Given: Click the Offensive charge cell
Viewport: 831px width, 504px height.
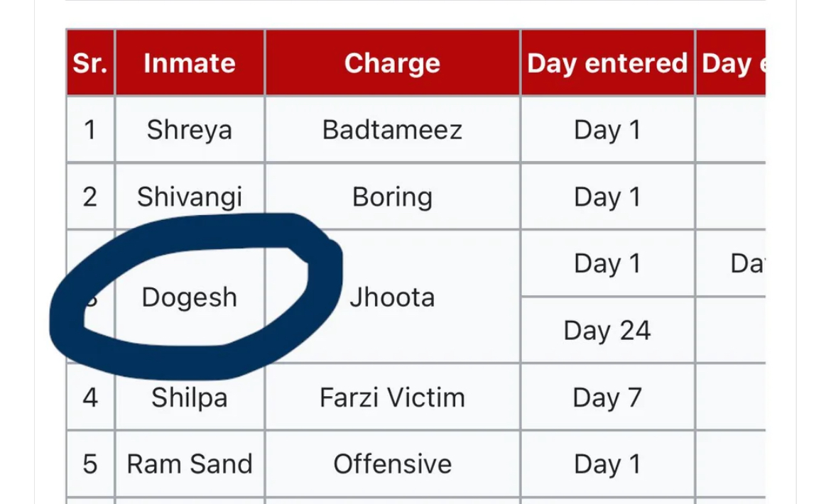Looking at the screenshot, I should 392,464.
